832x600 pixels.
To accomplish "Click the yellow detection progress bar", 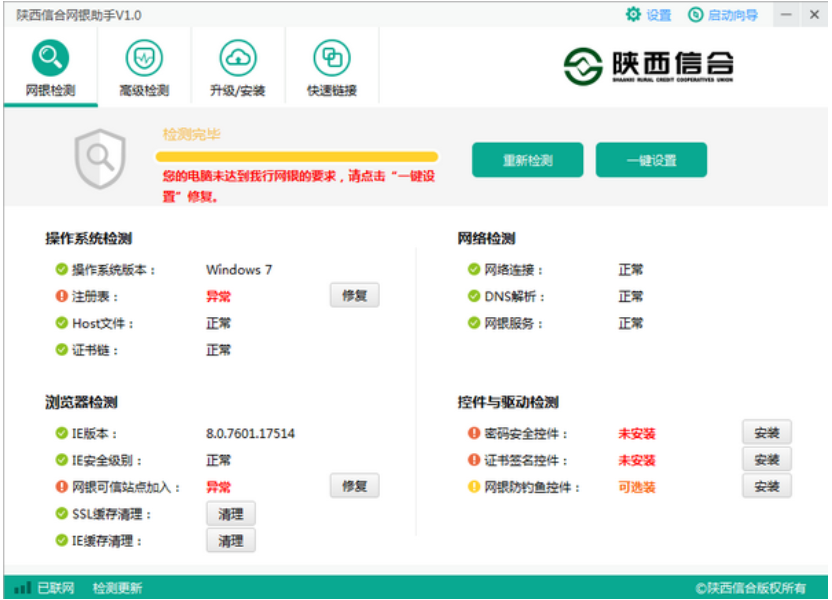I will click(x=295, y=157).
